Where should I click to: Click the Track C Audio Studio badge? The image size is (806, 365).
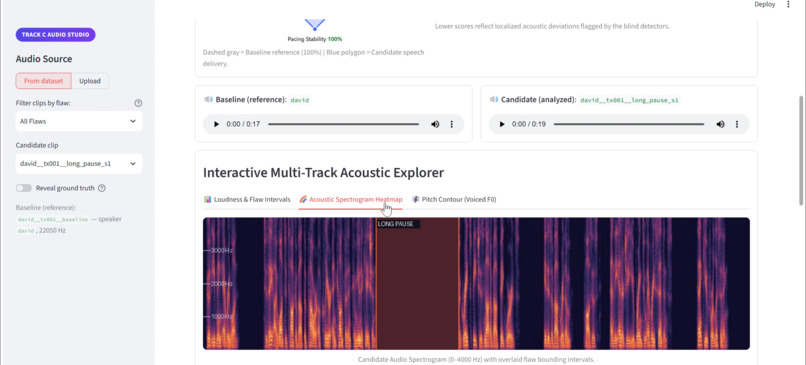click(x=56, y=35)
